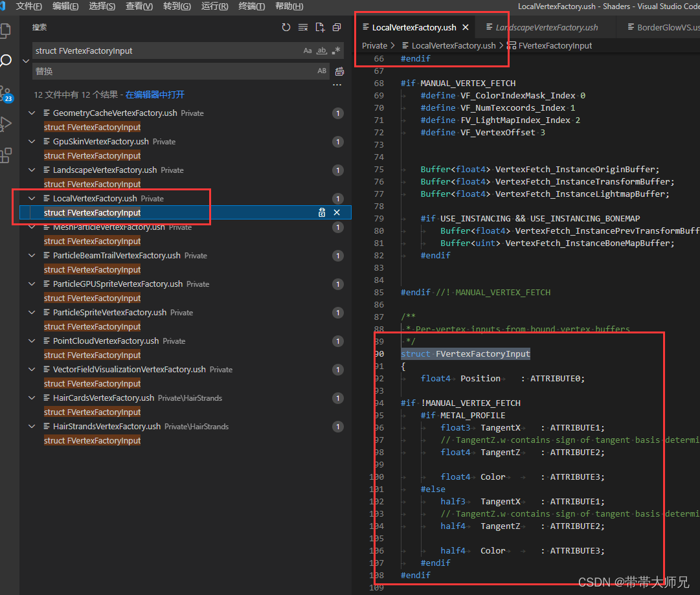This screenshot has width=700, height=595.
Task: Select match under LandscapeVertexFactory.ush
Action: (x=92, y=185)
